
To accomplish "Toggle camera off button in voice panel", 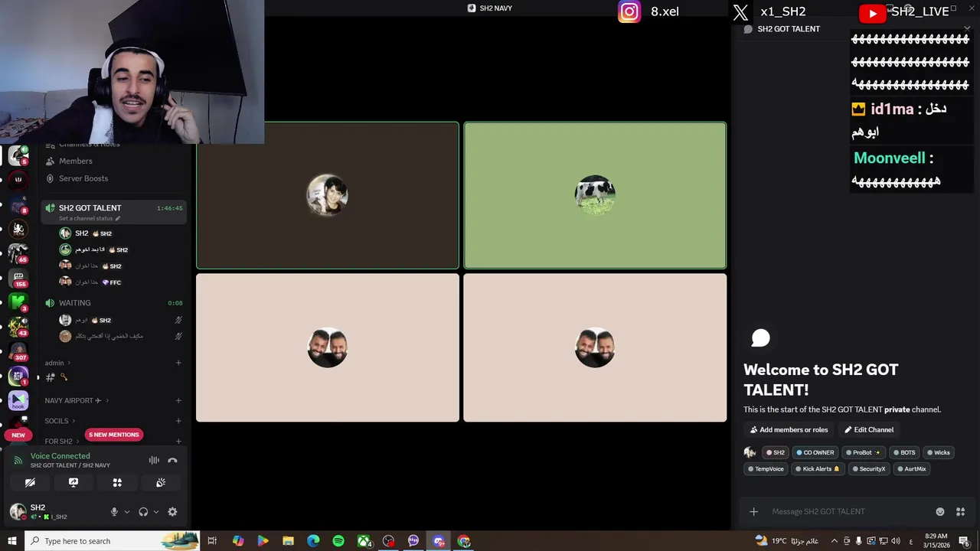I will 30,483.
